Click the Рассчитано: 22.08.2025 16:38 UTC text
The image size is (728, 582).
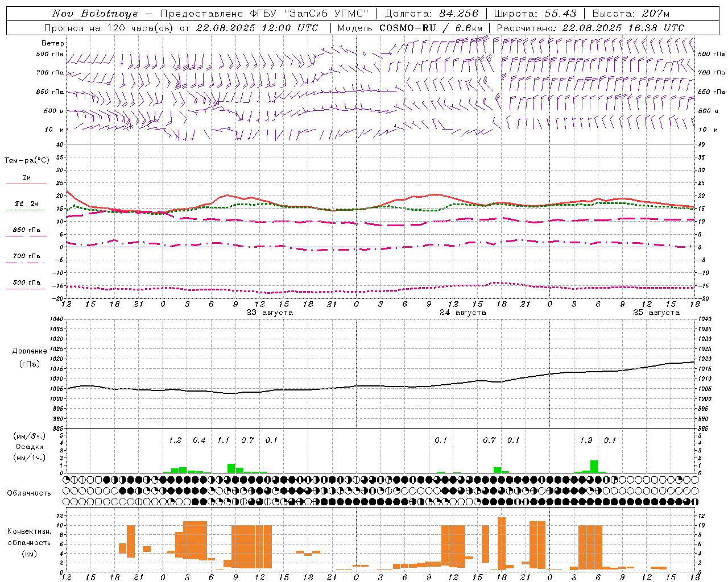coord(590,28)
